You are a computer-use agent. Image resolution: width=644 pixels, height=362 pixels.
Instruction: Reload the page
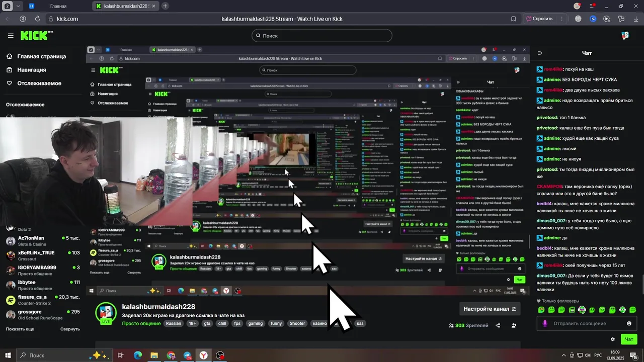(37, 19)
